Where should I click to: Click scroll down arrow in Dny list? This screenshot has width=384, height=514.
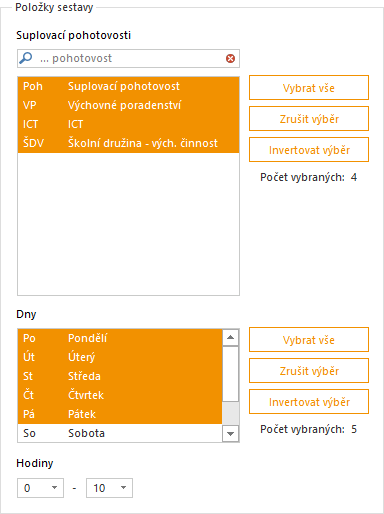(230, 434)
